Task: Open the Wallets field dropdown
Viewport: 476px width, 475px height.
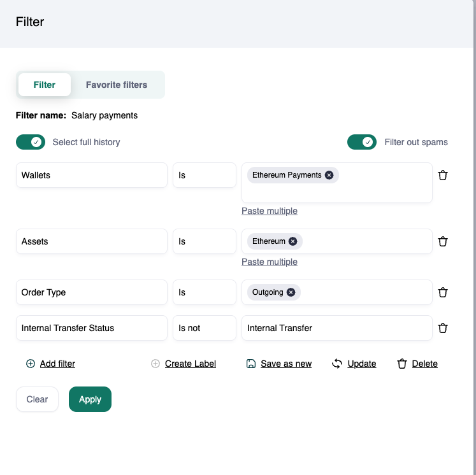Action: point(91,175)
